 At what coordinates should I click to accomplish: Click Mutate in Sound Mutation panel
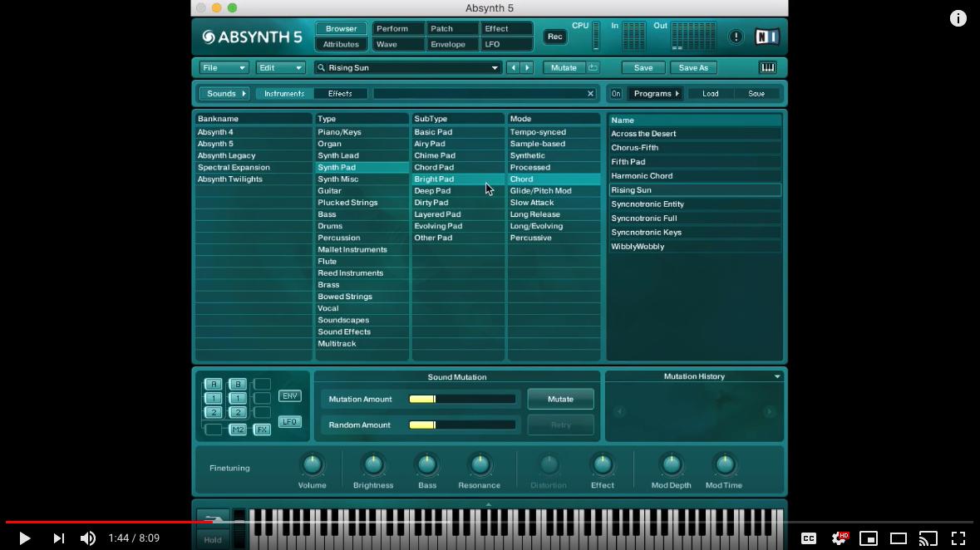[x=560, y=400]
